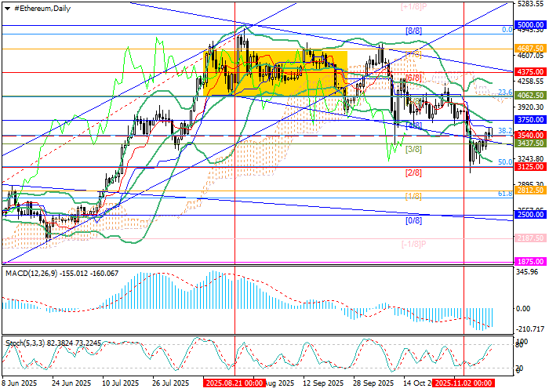The width and height of the screenshot is (549, 392).
Task: Click the 5000.00 blue price label
Action: point(531,25)
